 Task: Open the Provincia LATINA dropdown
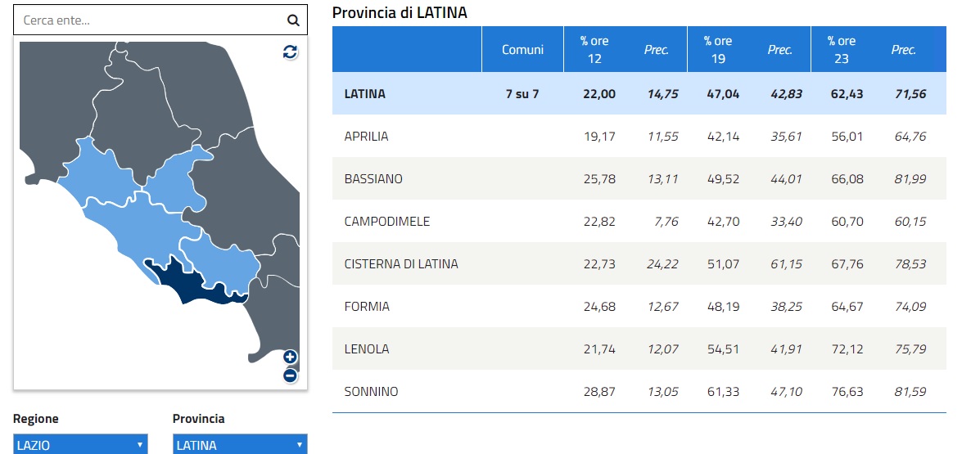240,445
